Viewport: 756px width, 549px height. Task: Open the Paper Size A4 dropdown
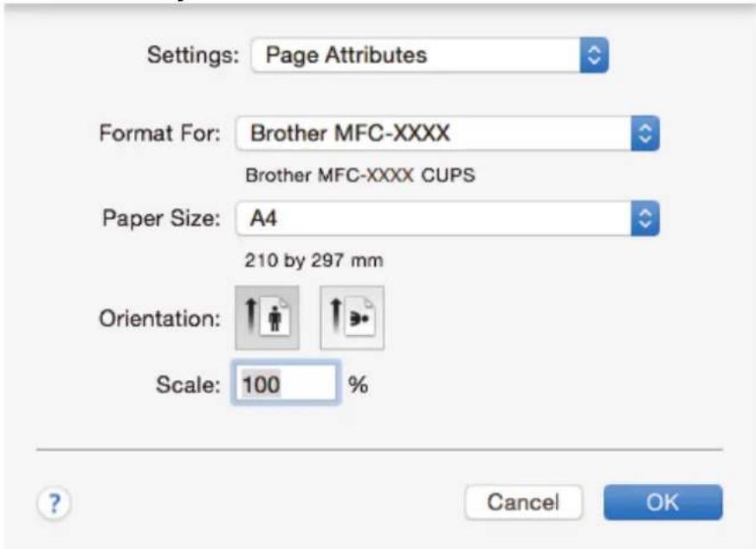(448, 218)
